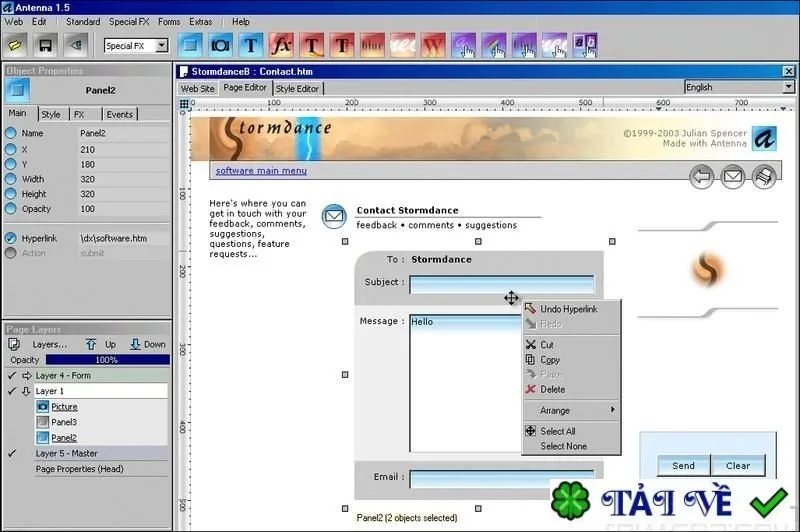Switch to the Web Site tab
The width and height of the screenshot is (800, 532).
(198, 89)
